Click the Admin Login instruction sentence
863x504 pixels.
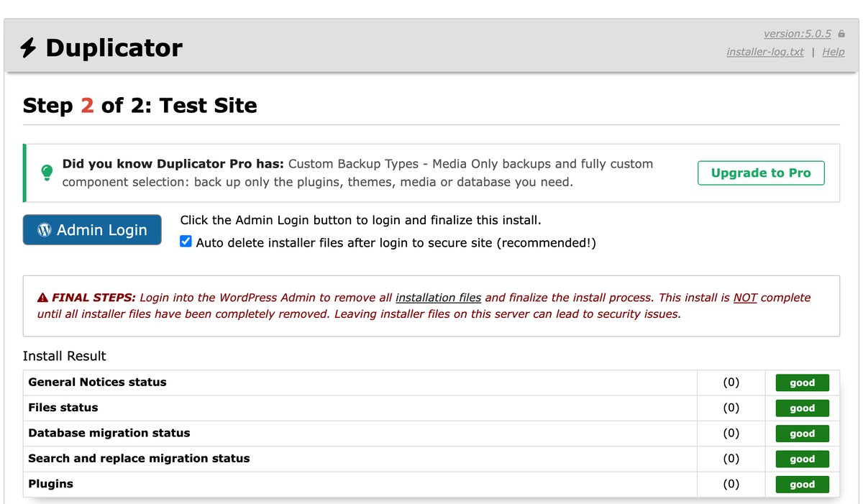tap(360, 220)
